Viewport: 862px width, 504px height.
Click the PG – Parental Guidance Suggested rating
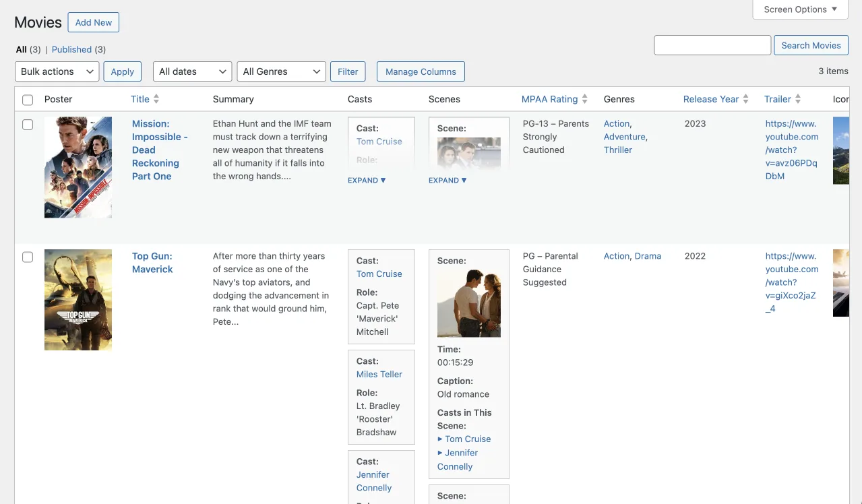point(551,269)
